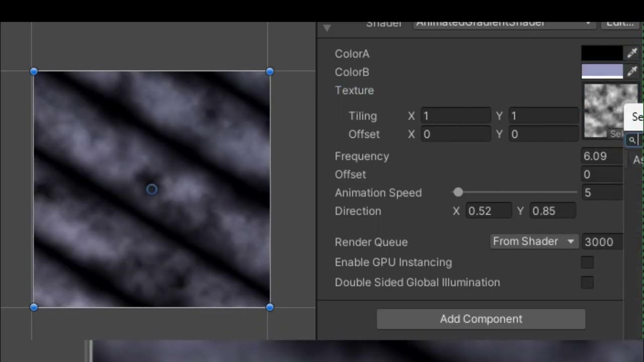The height and width of the screenshot is (362, 644).
Task: Click the Double Sided Global Illumination label
Action: click(x=418, y=283)
